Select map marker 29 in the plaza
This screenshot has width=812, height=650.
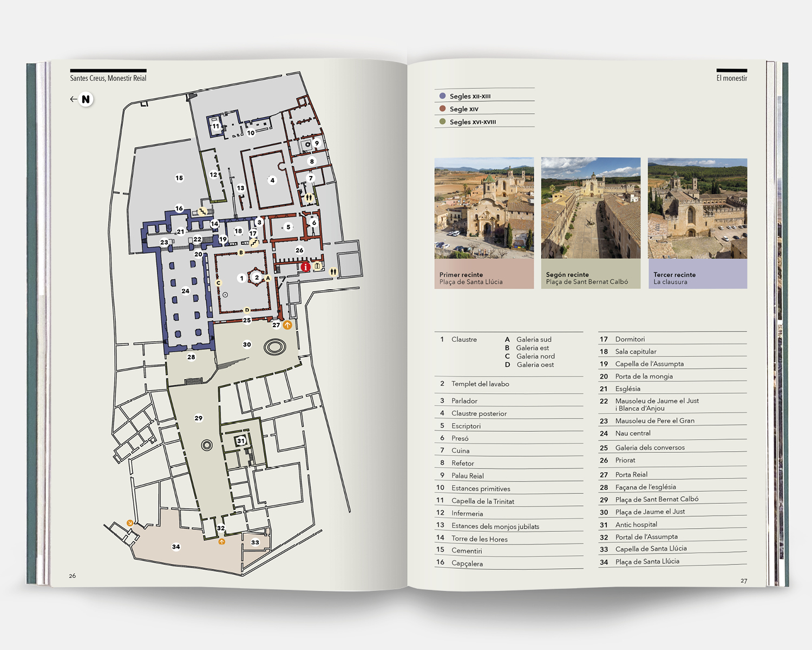199,418
